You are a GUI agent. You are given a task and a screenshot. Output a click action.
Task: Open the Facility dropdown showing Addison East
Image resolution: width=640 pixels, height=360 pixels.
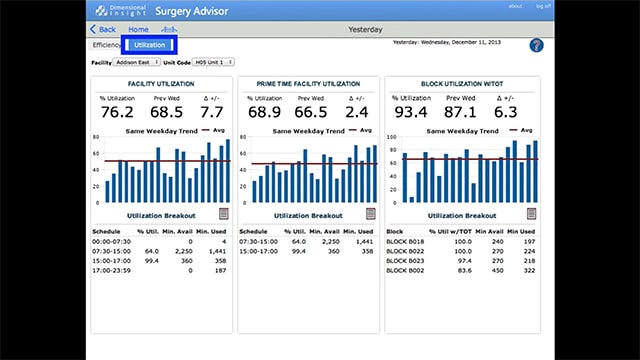click(x=136, y=62)
